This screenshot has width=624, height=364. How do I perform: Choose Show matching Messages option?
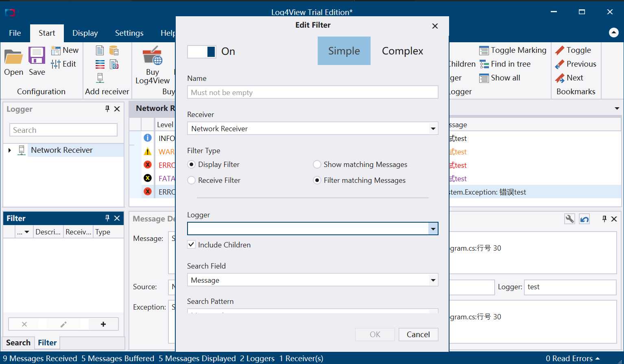tap(317, 165)
